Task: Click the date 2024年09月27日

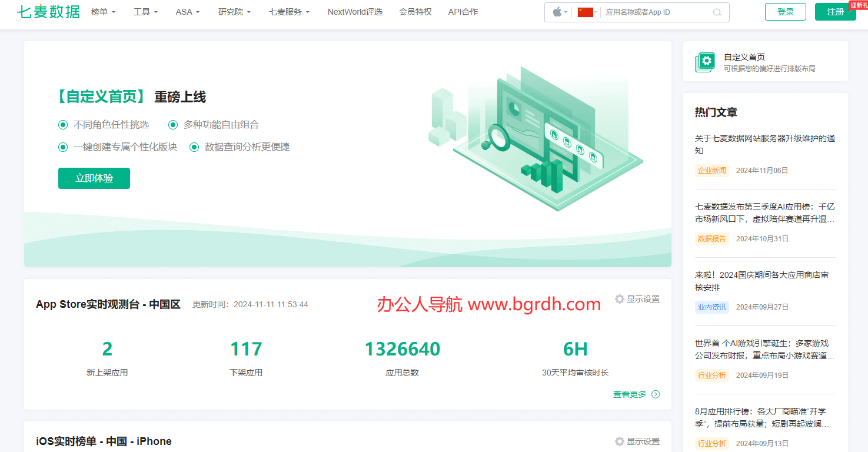Action: (x=762, y=307)
